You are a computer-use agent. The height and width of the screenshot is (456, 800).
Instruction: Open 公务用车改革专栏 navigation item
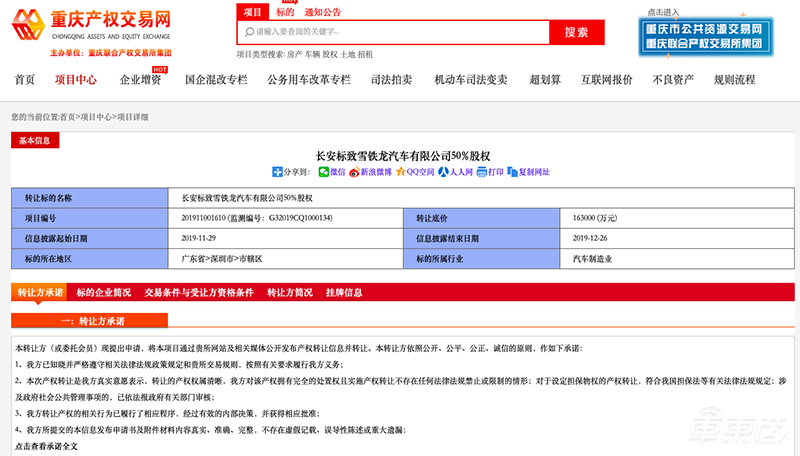tap(309, 80)
